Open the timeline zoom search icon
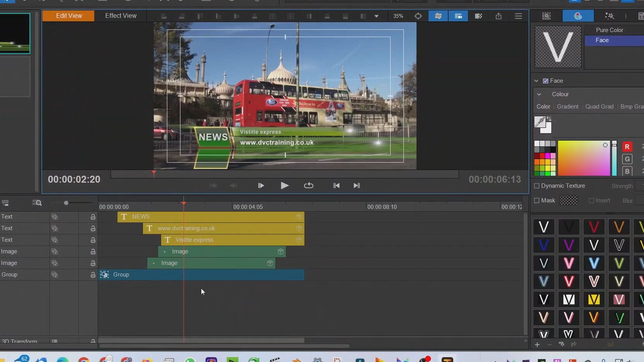The height and width of the screenshot is (362, 644). [37, 203]
